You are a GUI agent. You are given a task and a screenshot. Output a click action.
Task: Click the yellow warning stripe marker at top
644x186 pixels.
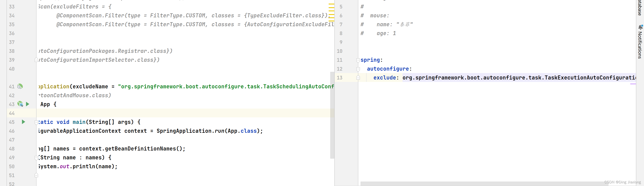point(331,4)
